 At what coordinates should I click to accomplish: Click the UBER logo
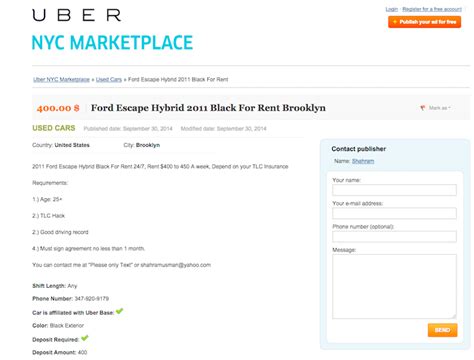pos(77,15)
